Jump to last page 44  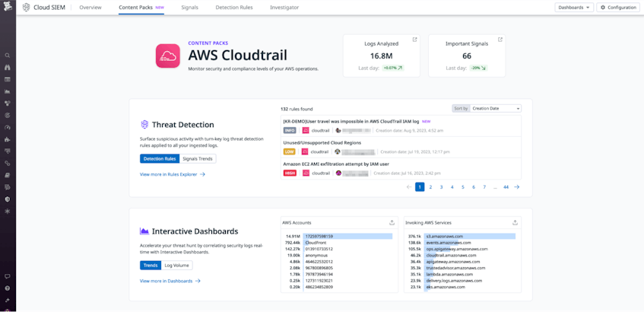[506, 187]
